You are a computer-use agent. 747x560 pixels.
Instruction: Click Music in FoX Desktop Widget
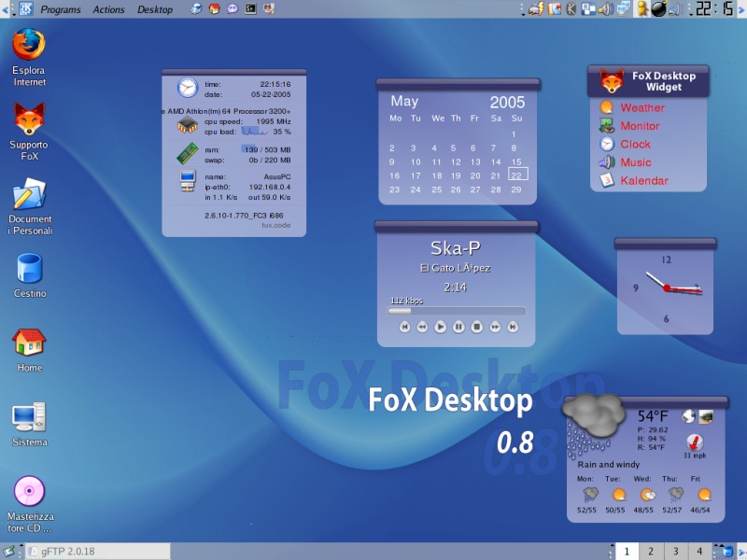[636, 162]
